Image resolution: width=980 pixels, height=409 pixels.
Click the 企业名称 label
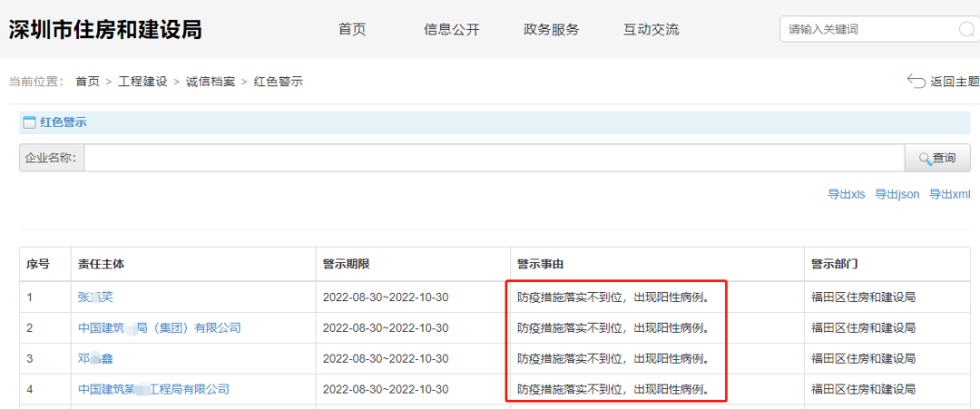pos(51,158)
